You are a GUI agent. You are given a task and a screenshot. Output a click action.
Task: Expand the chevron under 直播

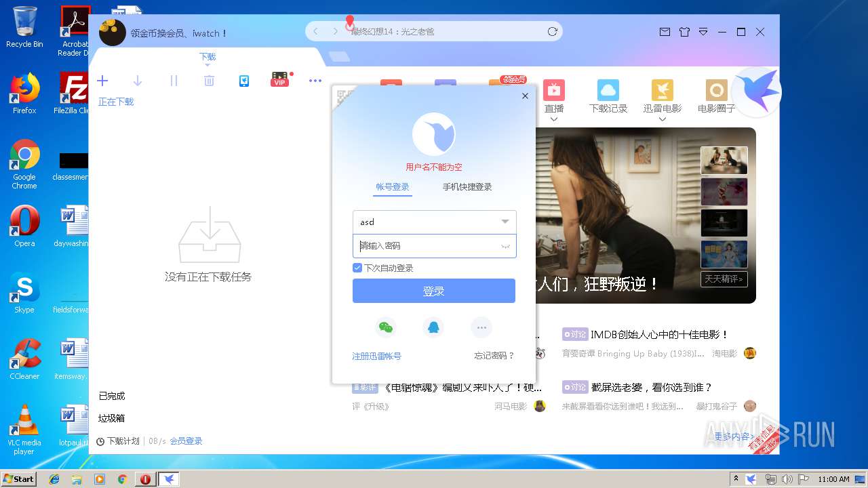point(554,119)
